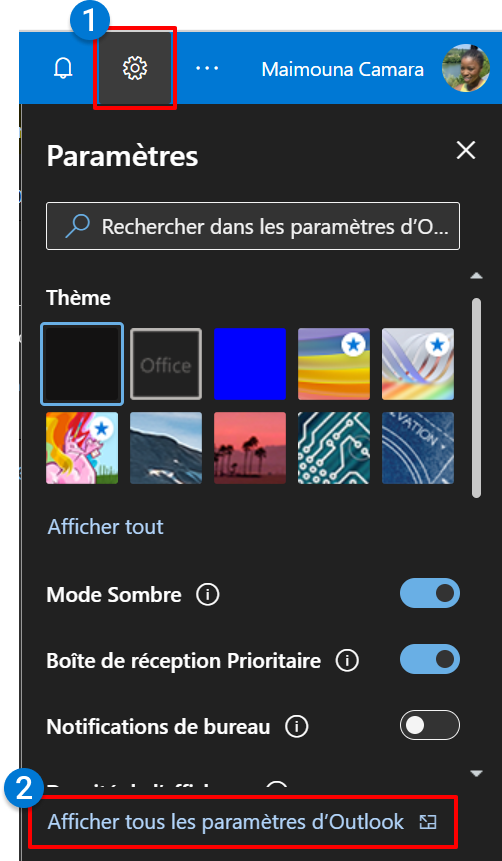Image resolution: width=502 pixels, height=861 pixels.
Task: Click the settings gear icon
Action: [135, 69]
